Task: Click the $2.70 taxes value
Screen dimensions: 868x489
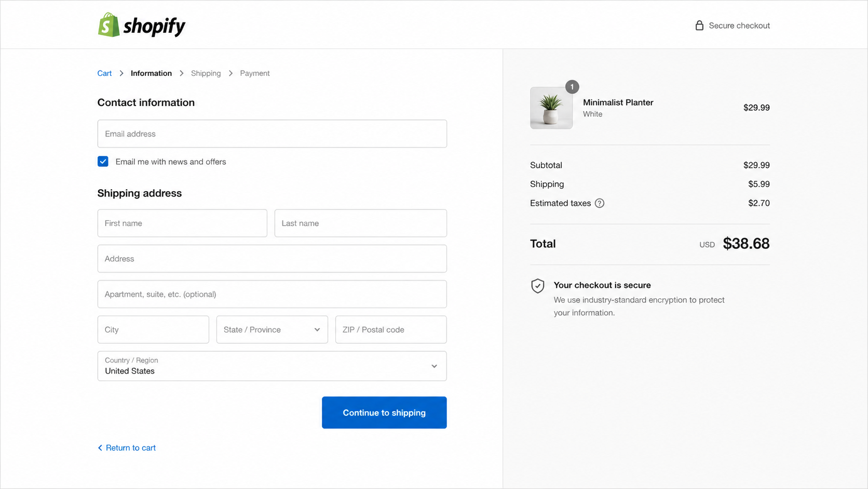Action: coord(759,203)
